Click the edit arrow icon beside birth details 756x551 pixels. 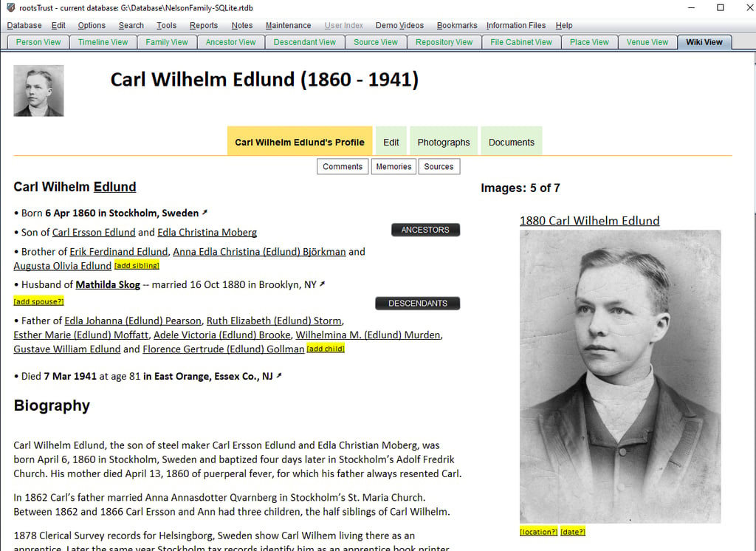[205, 212]
